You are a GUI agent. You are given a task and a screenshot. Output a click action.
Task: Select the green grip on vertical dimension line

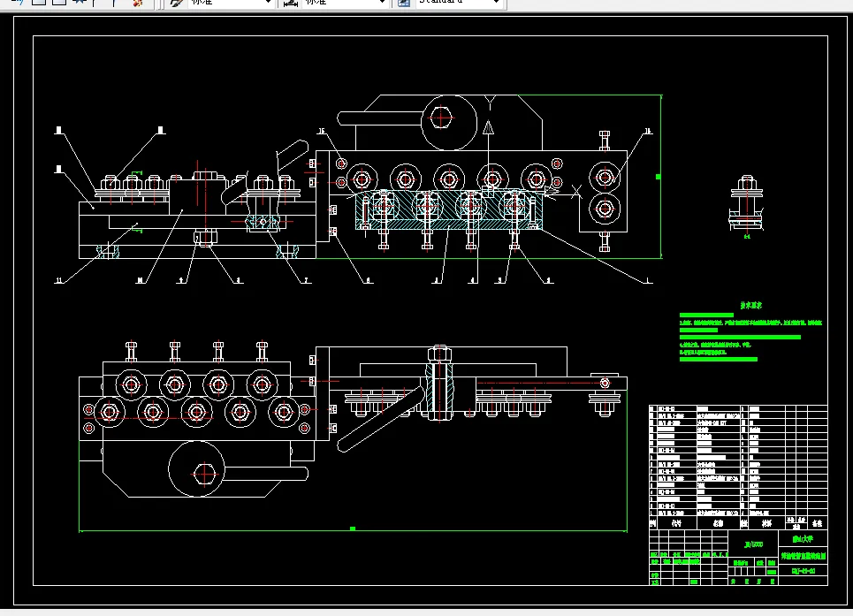tap(659, 177)
